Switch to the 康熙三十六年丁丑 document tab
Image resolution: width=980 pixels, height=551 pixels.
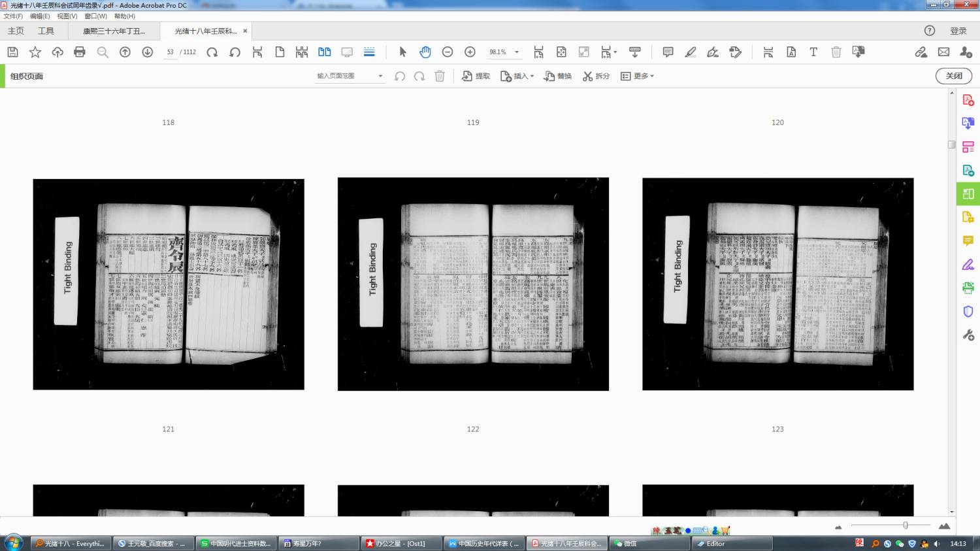coord(114,31)
